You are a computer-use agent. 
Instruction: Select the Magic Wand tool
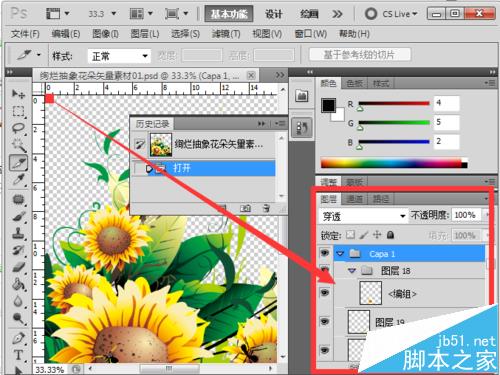point(18,145)
